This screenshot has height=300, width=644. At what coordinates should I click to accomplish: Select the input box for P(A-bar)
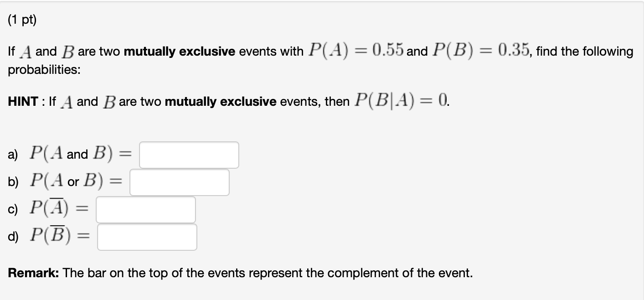click(x=146, y=210)
